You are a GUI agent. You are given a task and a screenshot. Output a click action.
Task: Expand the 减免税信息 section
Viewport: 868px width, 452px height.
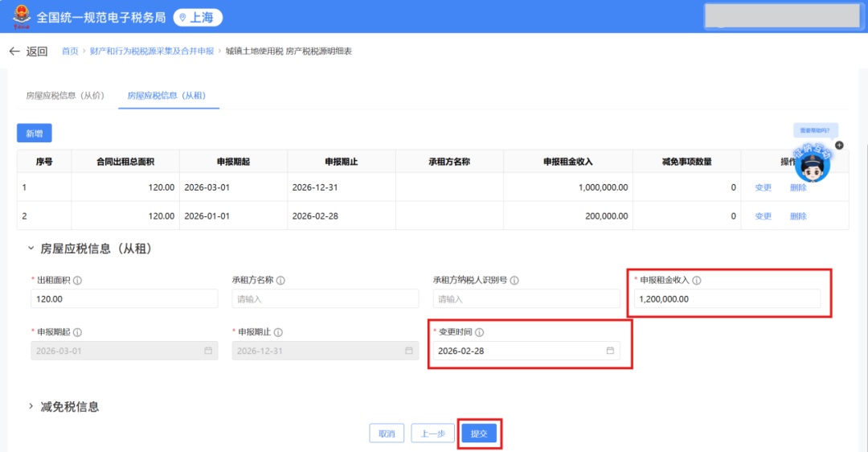click(31, 407)
